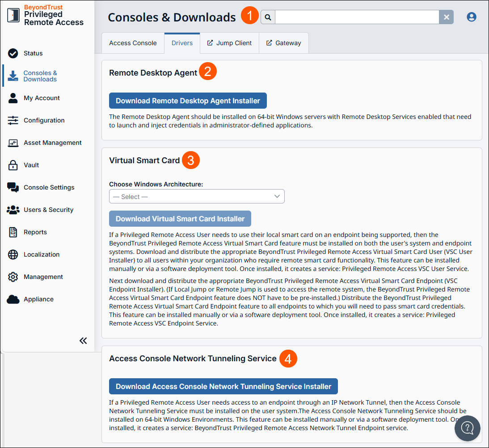Switch to the Access Console tab

pos(133,42)
